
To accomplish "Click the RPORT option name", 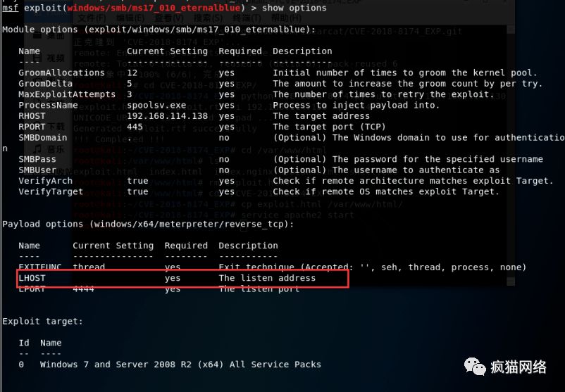I will point(32,127).
